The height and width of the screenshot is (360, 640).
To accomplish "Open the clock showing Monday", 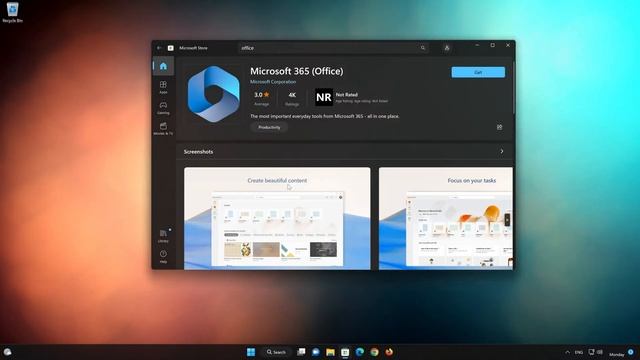I will coord(617,355).
